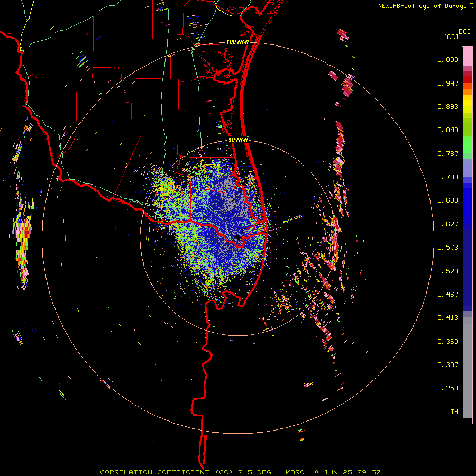Click the 0.787 scale value
476x476 pixels.
448,153
